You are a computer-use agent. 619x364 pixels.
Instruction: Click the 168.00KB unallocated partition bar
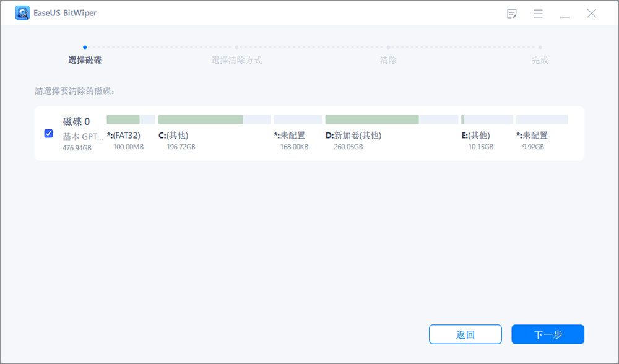pos(298,119)
